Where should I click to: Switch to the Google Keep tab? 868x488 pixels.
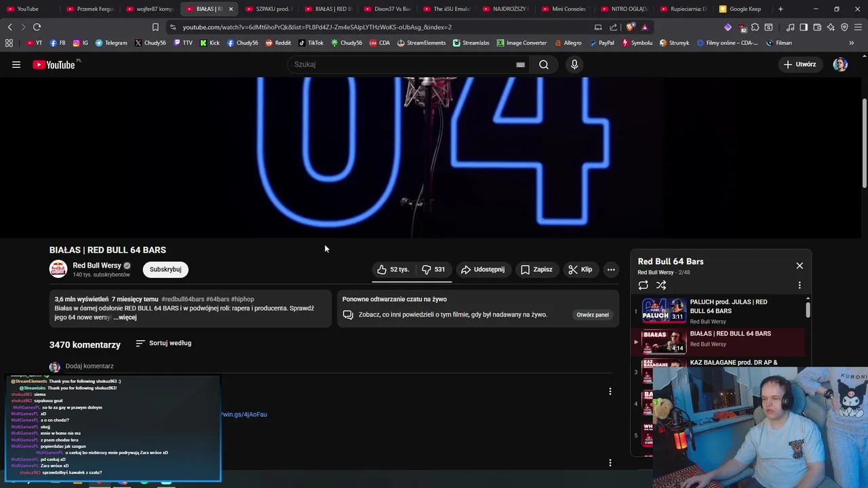pos(741,9)
